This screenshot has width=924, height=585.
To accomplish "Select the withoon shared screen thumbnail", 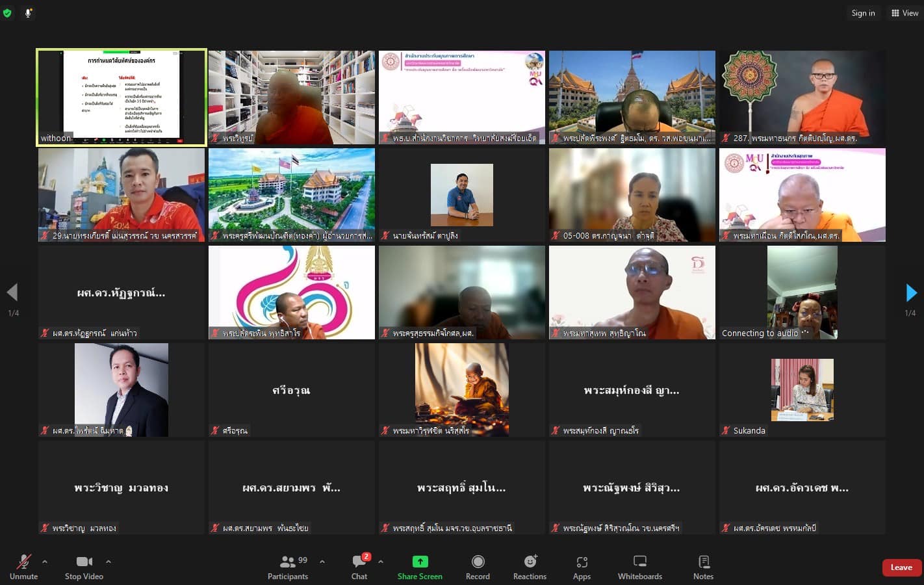I will tap(122, 97).
